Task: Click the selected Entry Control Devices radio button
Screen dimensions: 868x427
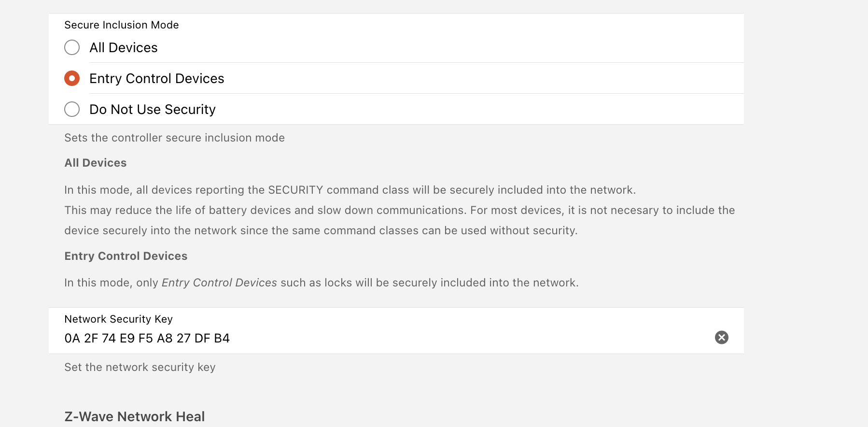Action: click(x=72, y=78)
